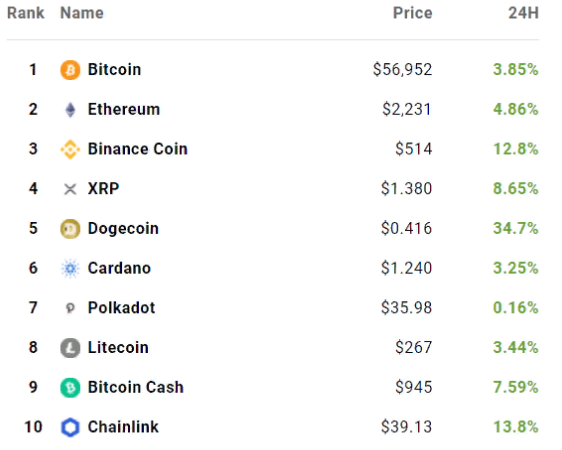The width and height of the screenshot is (562, 450).
Task: Click the orange Bitcoin coin icon
Action: coord(70,70)
